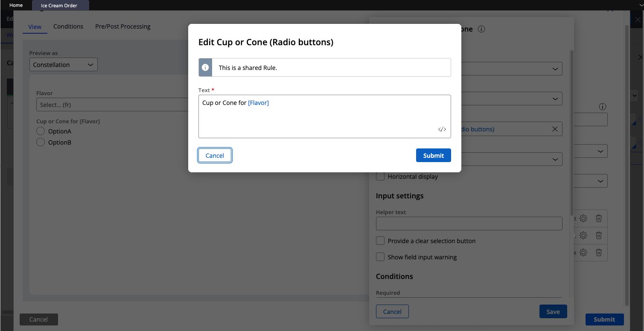Viewport: 644px width, 331px height.
Task: Click the info icon beside shared Rule message
Action: tap(205, 67)
